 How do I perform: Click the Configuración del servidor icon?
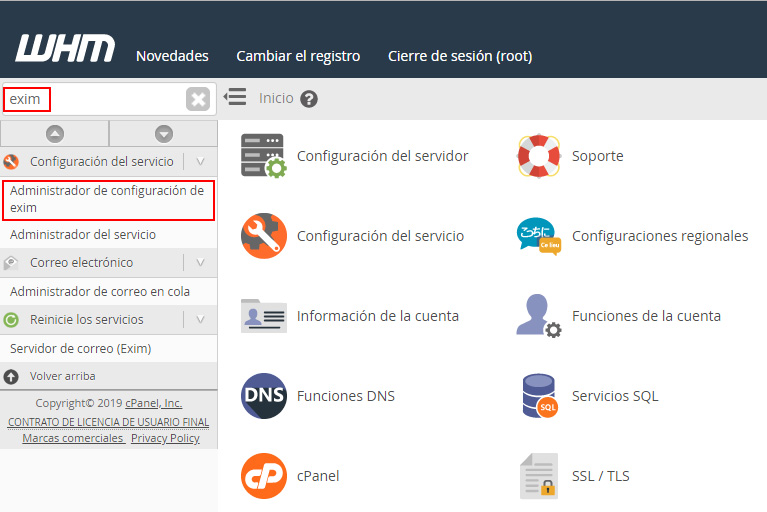263,156
